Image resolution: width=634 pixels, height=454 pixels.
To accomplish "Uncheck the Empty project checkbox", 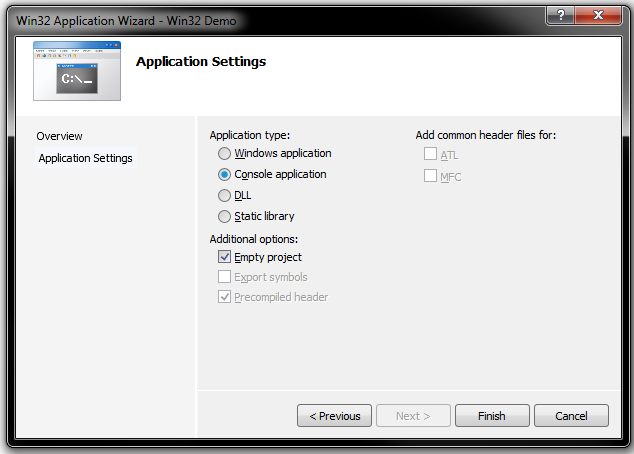I will [225, 257].
